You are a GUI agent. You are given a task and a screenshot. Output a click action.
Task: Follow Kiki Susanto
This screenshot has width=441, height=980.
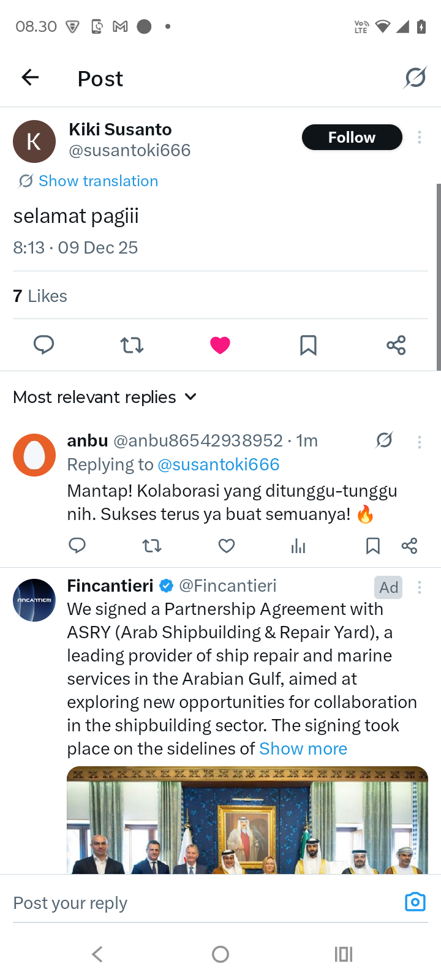(352, 137)
